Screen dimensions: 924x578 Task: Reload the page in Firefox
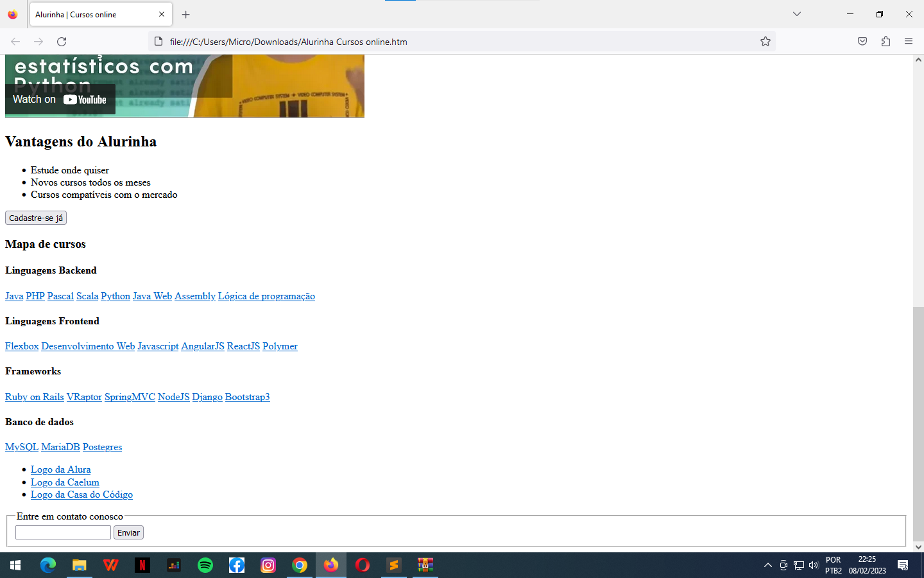[62, 42]
